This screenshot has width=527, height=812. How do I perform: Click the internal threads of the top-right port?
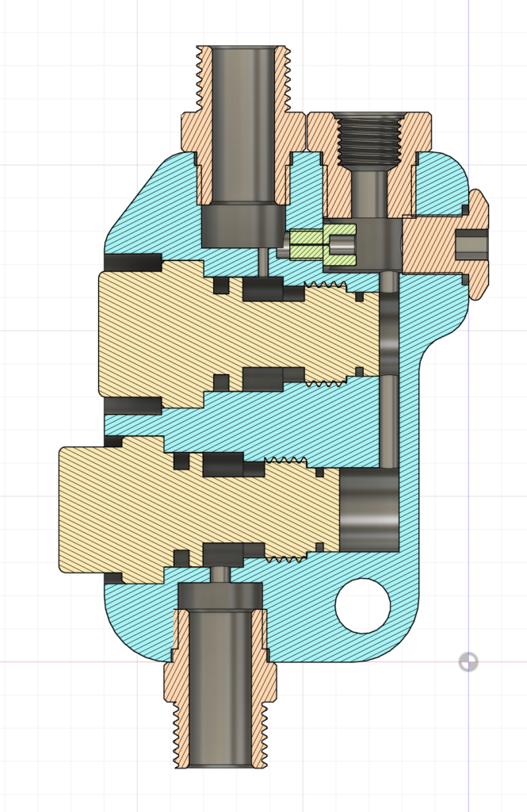click(370, 141)
